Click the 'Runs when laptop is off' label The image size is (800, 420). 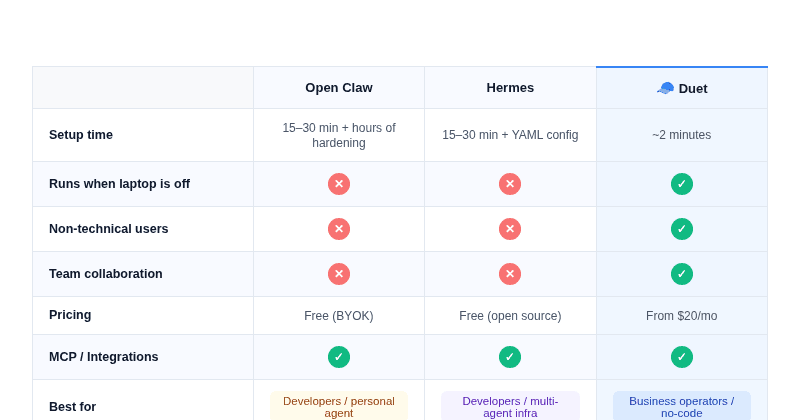pyautogui.click(x=119, y=184)
